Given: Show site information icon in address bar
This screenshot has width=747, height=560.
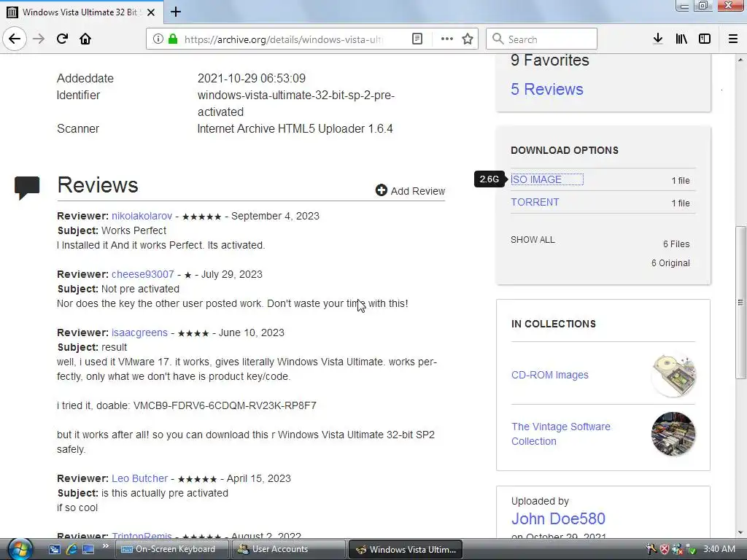Looking at the screenshot, I should coord(158,39).
